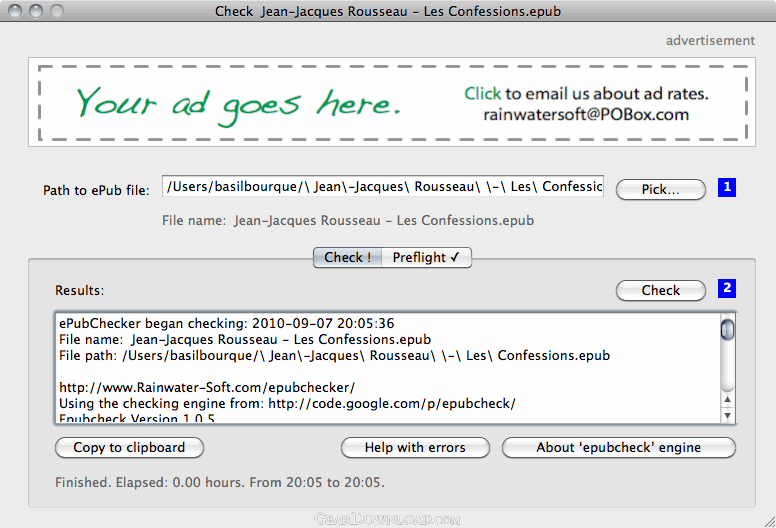
Task: Click the 'ePubChecker began checking' line
Action: tap(227, 324)
